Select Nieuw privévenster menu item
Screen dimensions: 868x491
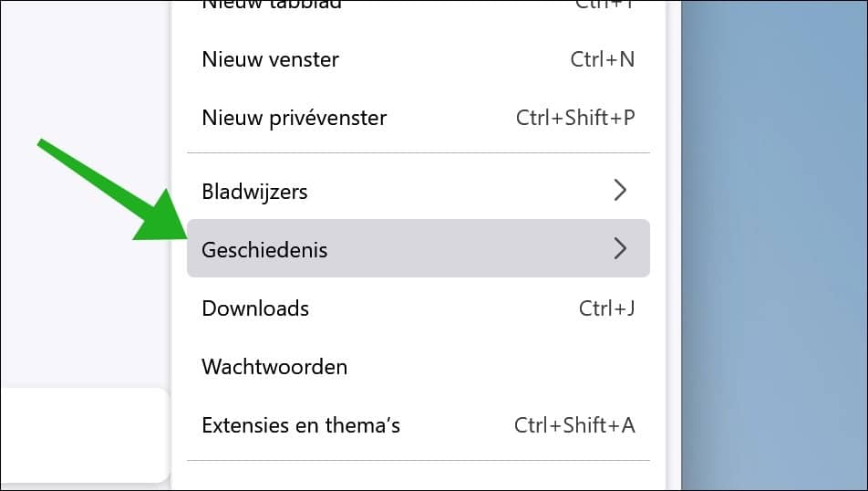294,118
